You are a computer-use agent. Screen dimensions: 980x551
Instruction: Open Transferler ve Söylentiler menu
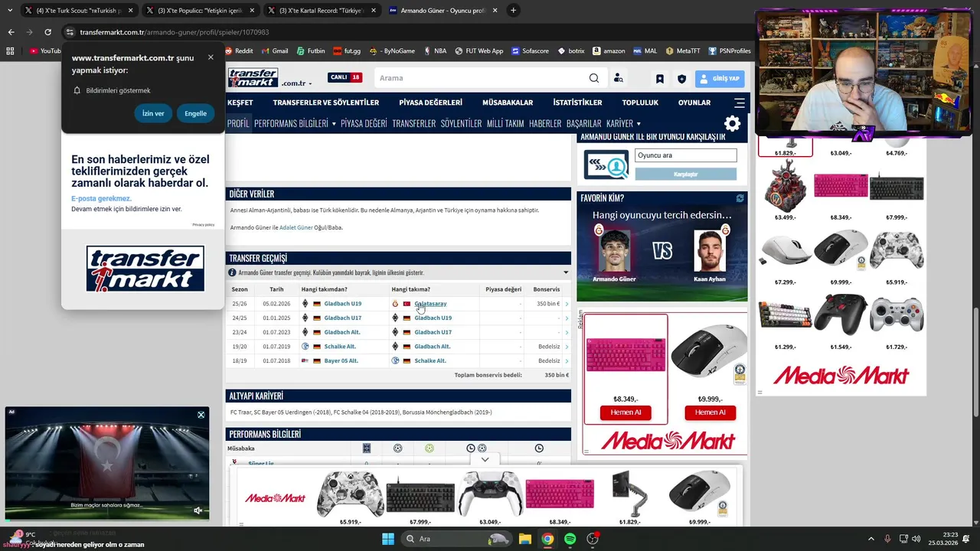[326, 103]
